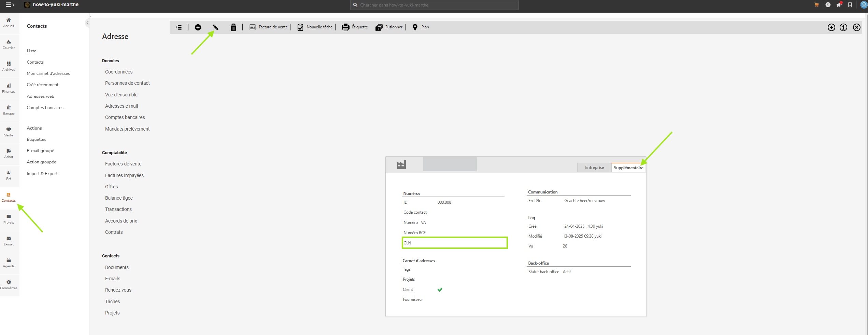
Task: Click the En-tête value Geachte heer/mevrouw
Action: [x=585, y=201]
